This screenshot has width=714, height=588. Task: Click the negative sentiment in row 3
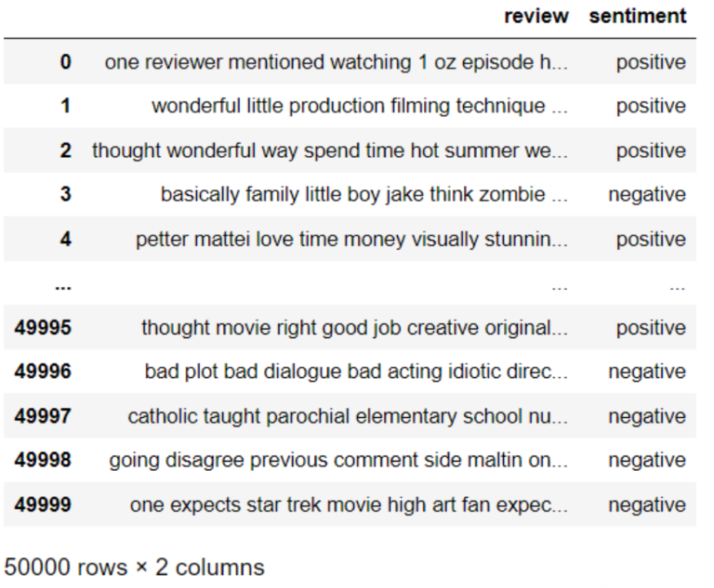point(647,195)
